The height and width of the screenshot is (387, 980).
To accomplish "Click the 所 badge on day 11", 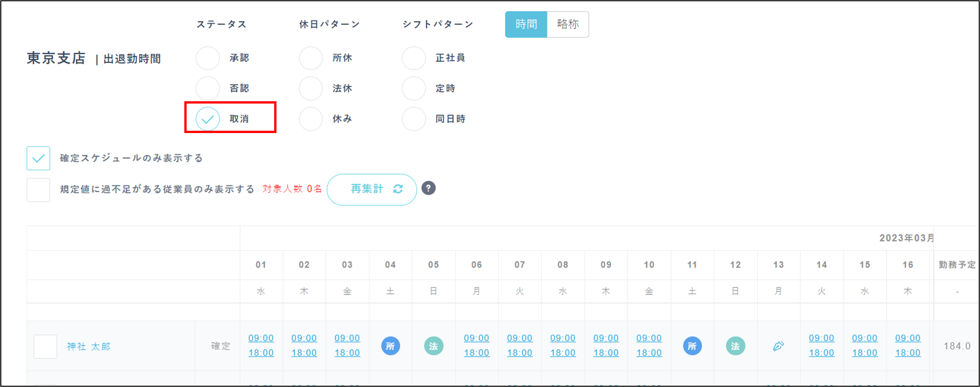I will (x=692, y=346).
